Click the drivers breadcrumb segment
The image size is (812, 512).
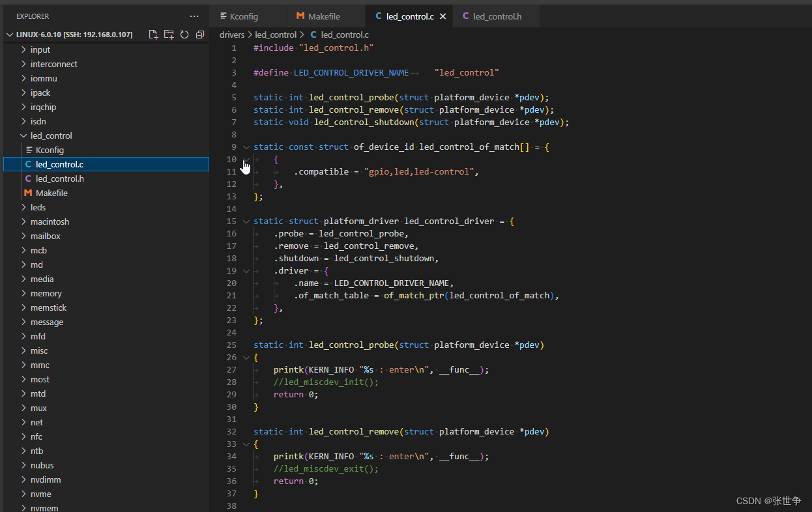pyautogui.click(x=232, y=35)
